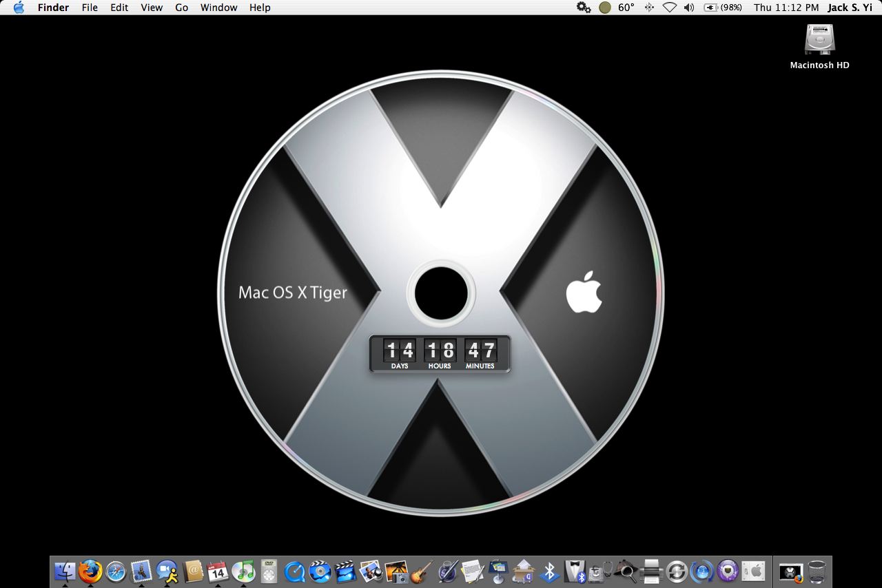Launch iChat from the Dock
Screen dimensions: 882x588
point(167,571)
